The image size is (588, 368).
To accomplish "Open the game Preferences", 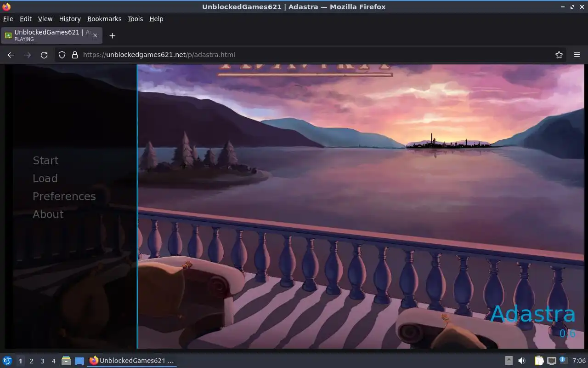I will click(64, 196).
